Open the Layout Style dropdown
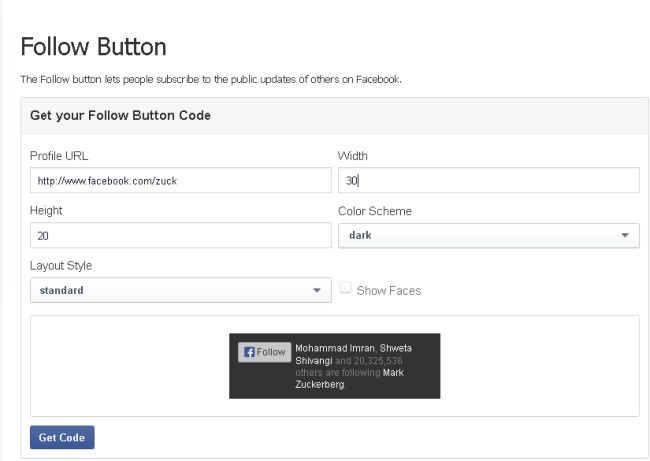Viewport: 650px width, 461px height. click(x=181, y=290)
